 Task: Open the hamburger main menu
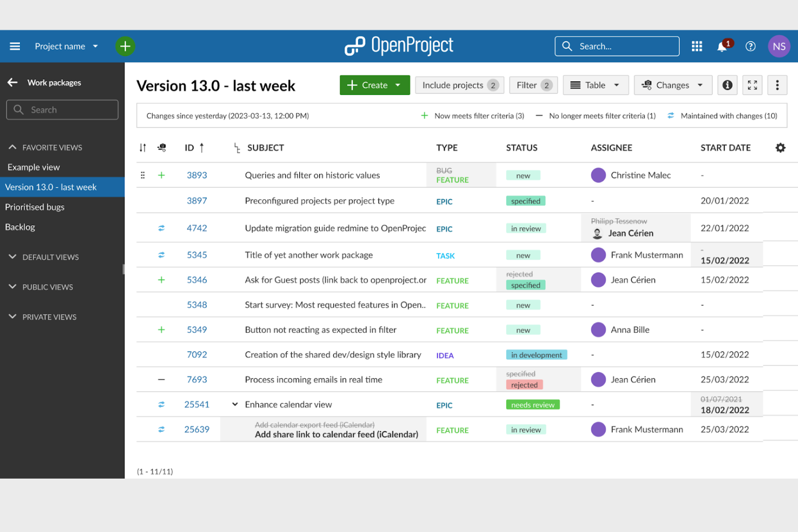pos(15,46)
